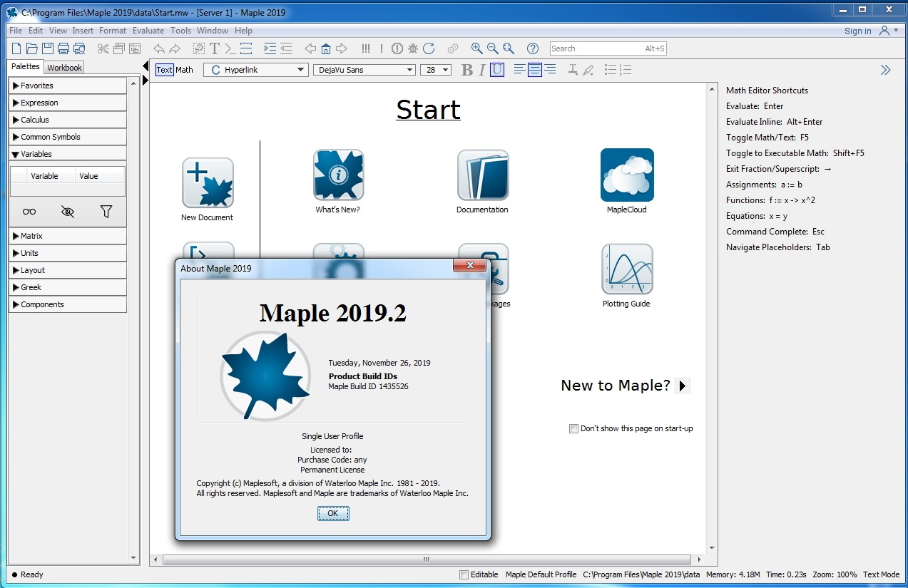Screen dimensions: 908x588
Task: Interrupt computation with the circled exclamation icon
Action: click(397, 48)
